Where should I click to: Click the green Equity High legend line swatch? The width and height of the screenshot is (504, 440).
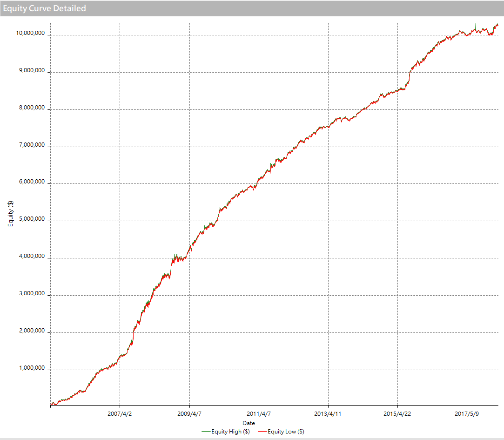pos(206,432)
